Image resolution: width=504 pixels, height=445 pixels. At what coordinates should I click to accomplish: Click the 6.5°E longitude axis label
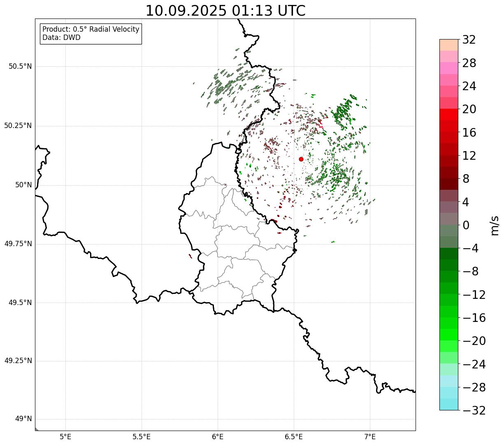(x=294, y=437)
